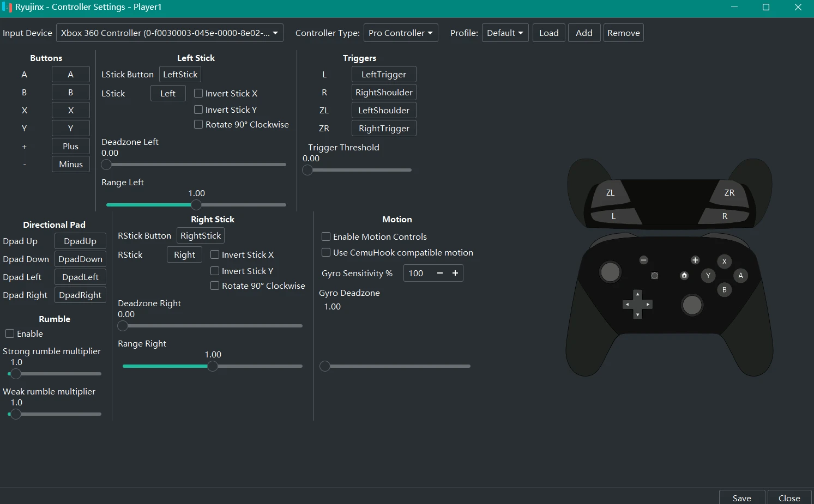Screen dimensions: 814x504
Task: Rebind the A button mapping
Action: click(x=71, y=74)
